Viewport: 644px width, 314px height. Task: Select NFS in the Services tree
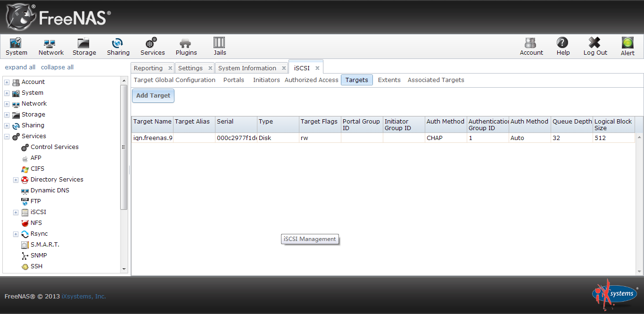(x=36, y=223)
